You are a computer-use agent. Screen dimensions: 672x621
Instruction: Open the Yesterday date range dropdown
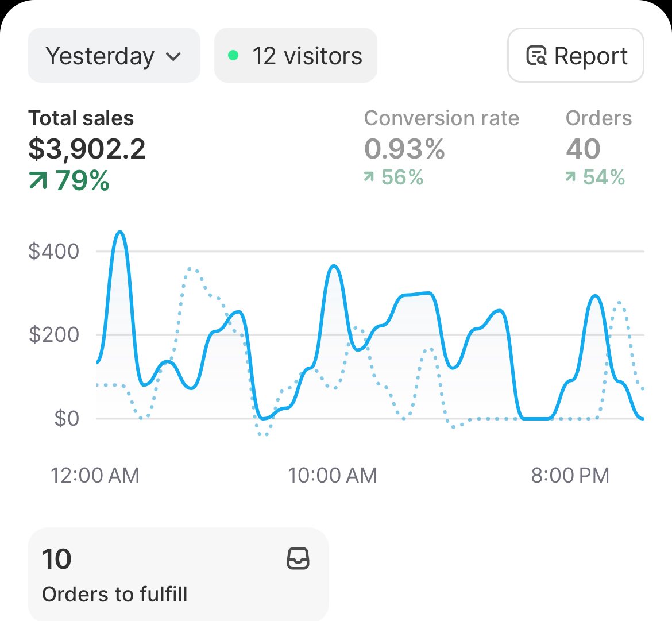[x=113, y=55]
